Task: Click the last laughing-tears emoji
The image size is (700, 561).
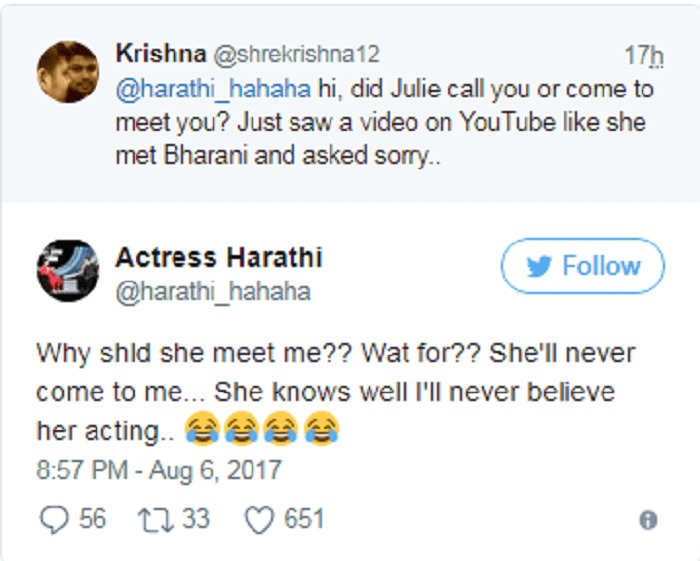Action: [321, 430]
